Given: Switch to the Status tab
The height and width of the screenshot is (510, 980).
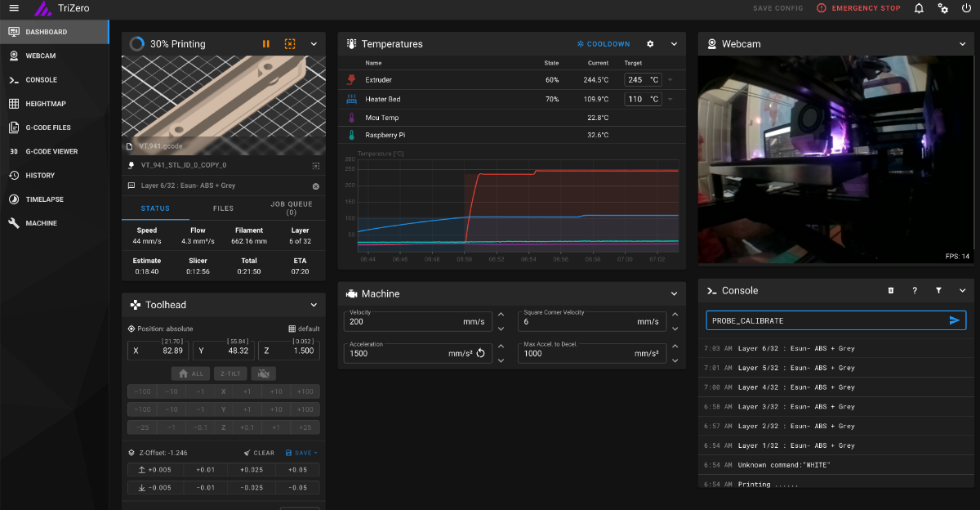Looking at the screenshot, I should coord(155,208).
